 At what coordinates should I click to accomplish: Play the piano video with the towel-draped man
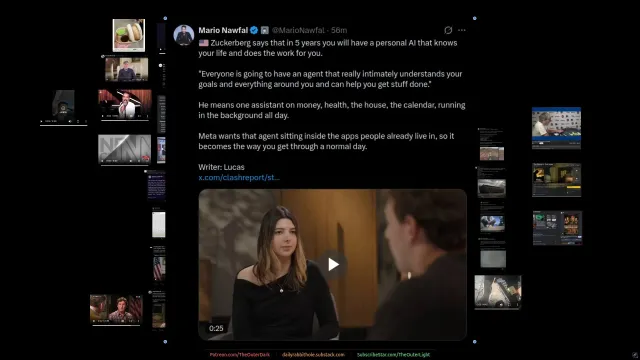pos(103,116)
